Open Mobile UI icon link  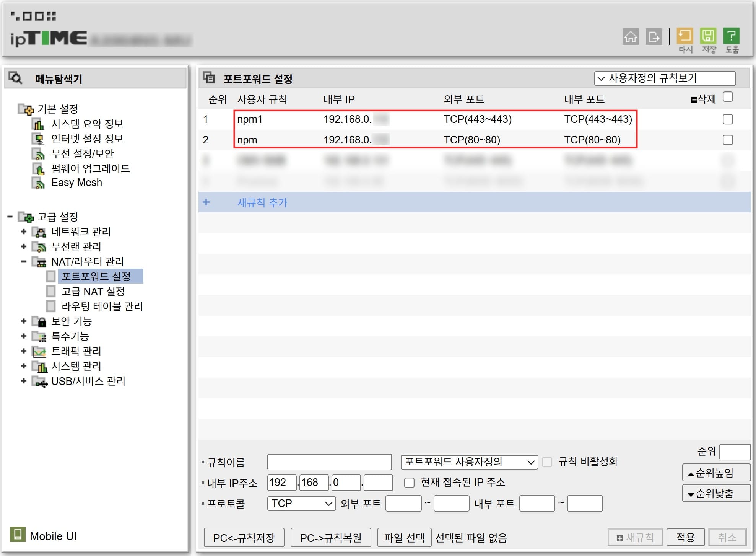(17, 534)
